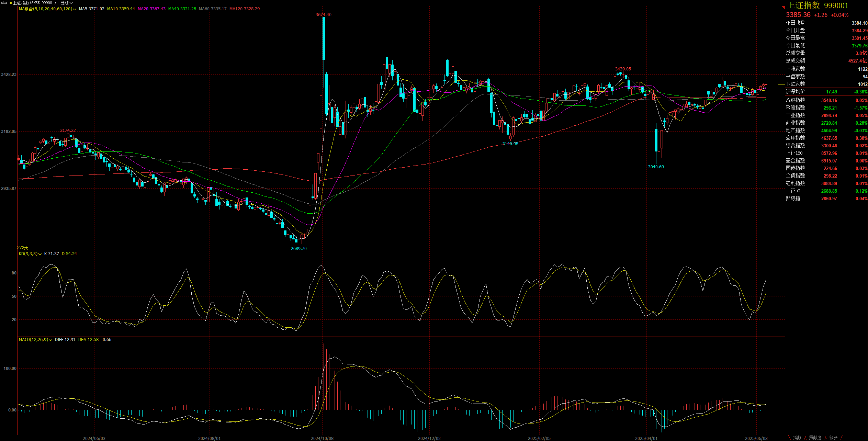Switch to the 贡献度 tab

(x=815, y=438)
